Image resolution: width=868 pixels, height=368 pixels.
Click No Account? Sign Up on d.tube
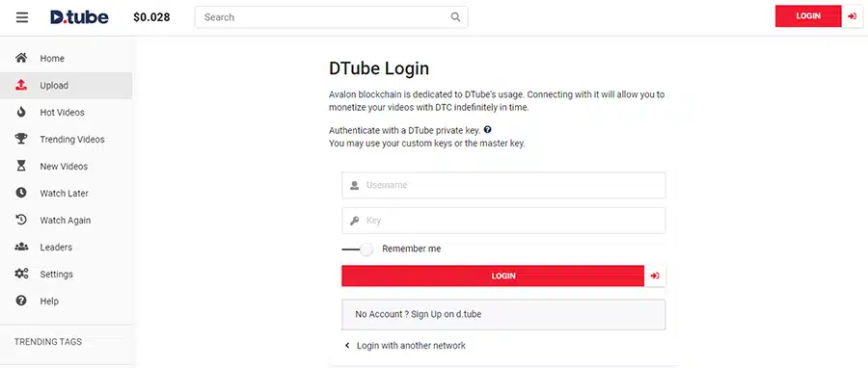[503, 314]
